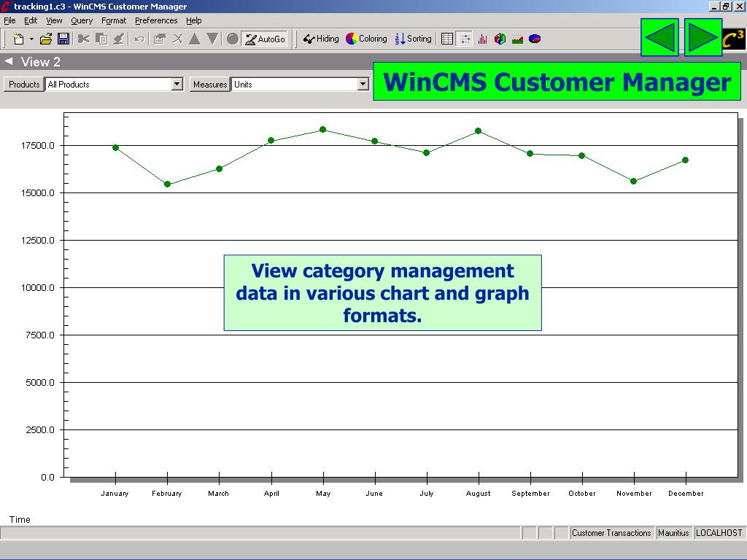The height and width of the screenshot is (560, 747).
Task: Click the 10000.0 value on the y-axis
Action: pyautogui.click(x=38, y=287)
